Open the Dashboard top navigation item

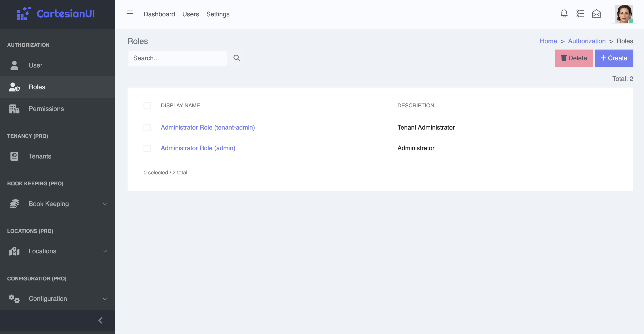159,14
